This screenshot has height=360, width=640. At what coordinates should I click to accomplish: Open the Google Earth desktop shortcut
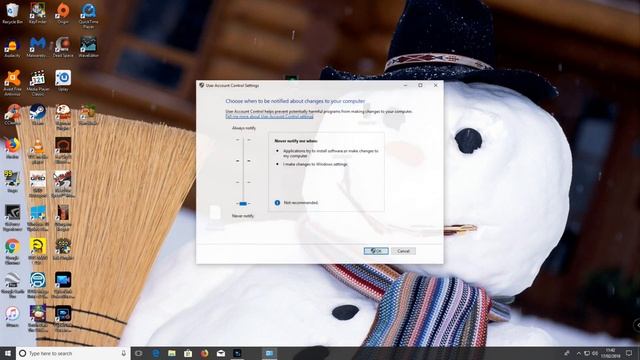click(x=12, y=284)
